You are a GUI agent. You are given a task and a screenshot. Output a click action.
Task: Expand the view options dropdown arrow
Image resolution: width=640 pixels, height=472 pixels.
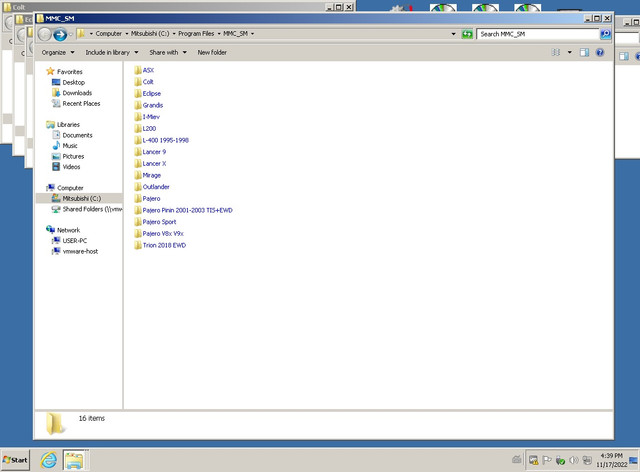(569, 52)
